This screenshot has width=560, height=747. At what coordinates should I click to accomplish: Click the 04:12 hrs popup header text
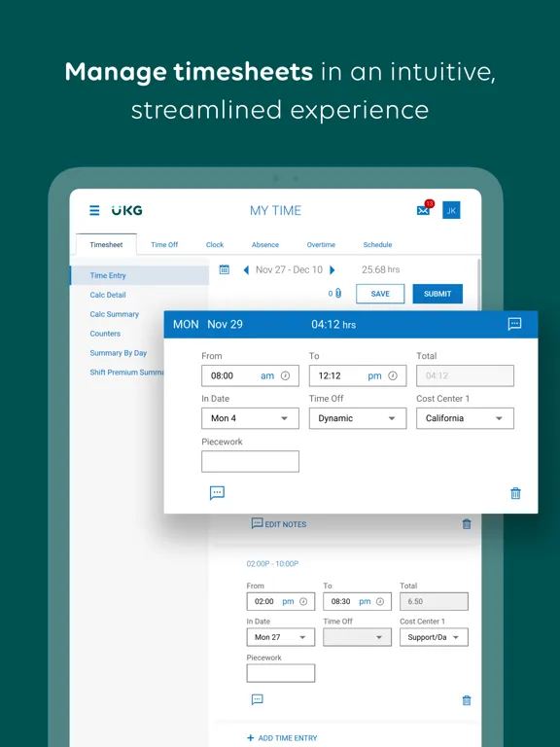click(x=333, y=325)
